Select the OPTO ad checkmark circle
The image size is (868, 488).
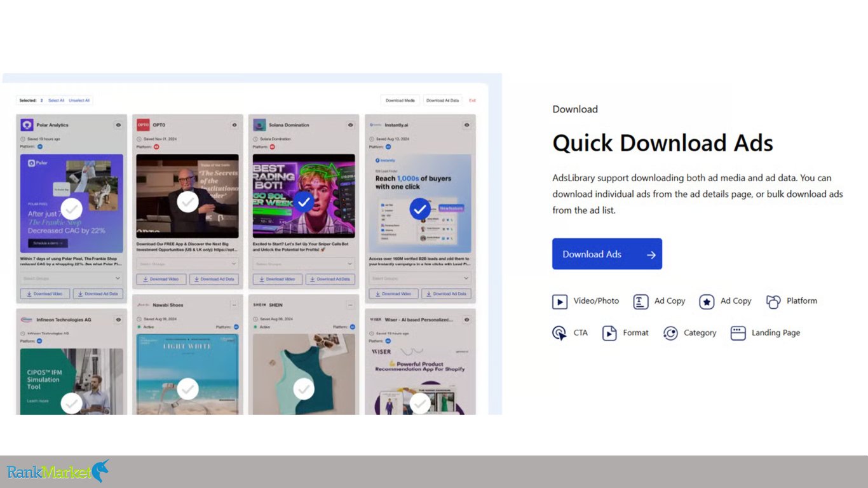(x=187, y=202)
